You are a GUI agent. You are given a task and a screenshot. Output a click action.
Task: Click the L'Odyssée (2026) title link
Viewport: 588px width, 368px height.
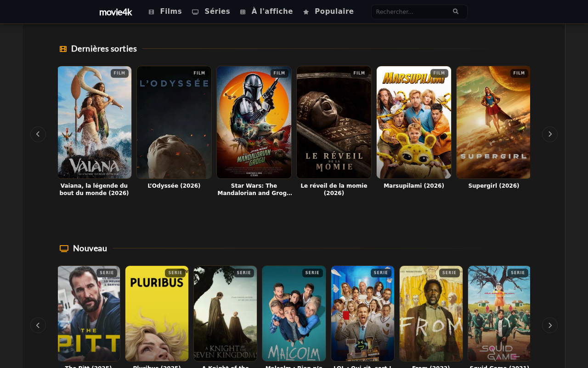[x=174, y=186]
